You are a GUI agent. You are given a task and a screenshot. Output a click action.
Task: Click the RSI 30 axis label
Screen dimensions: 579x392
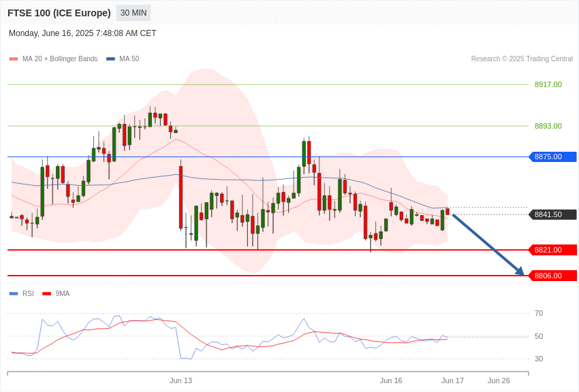point(539,359)
